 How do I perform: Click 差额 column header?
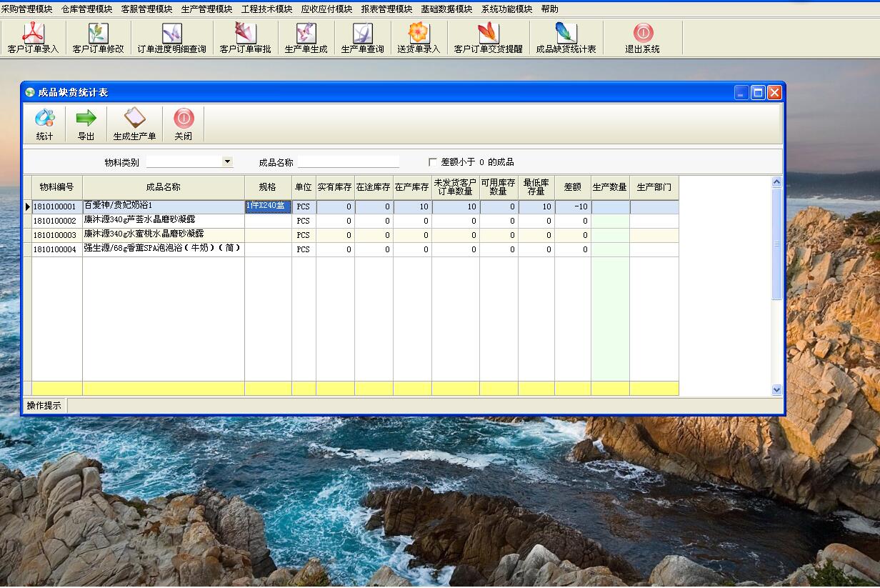[573, 187]
